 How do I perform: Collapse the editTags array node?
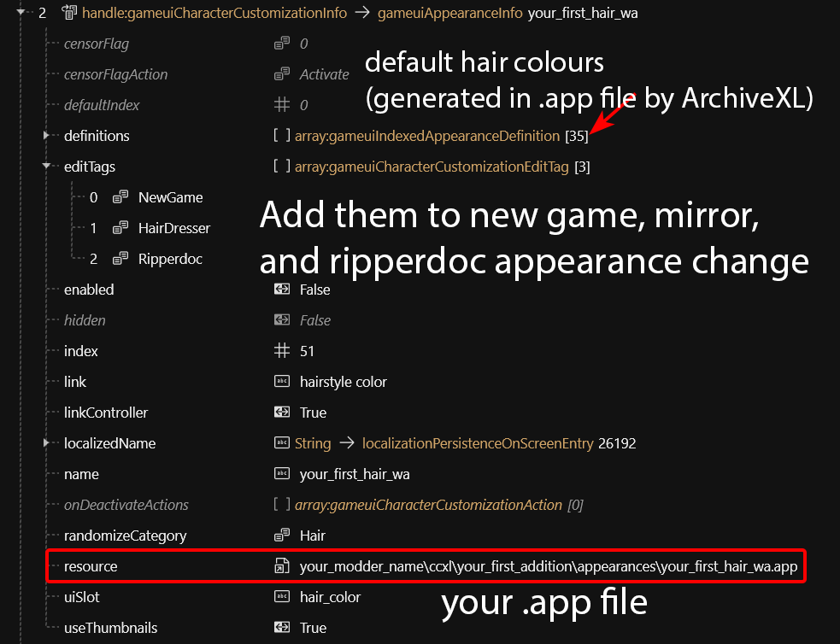click(46, 167)
